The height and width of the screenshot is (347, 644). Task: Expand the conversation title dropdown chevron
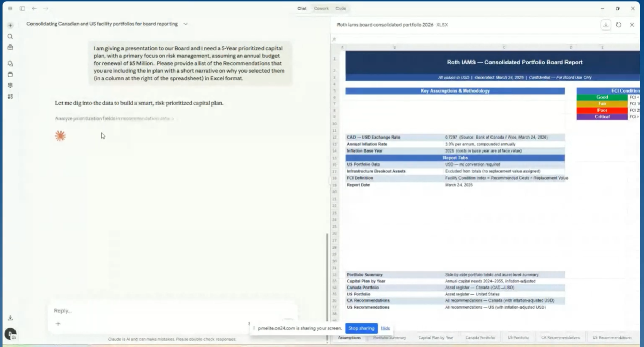pyautogui.click(x=186, y=24)
